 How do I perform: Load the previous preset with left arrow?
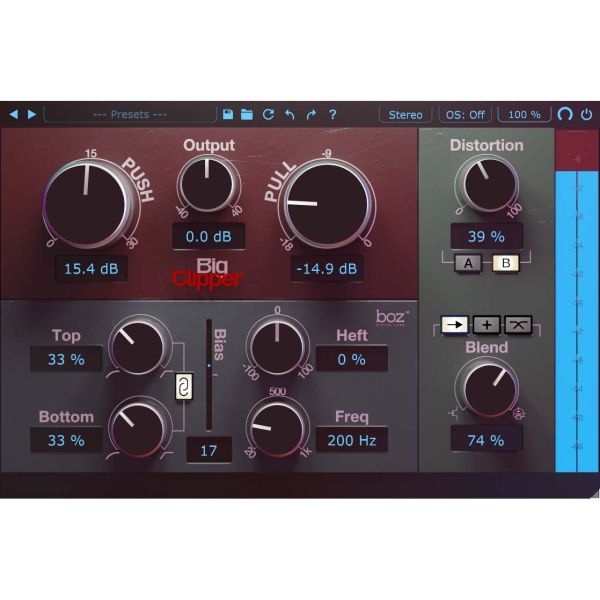(14, 114)
